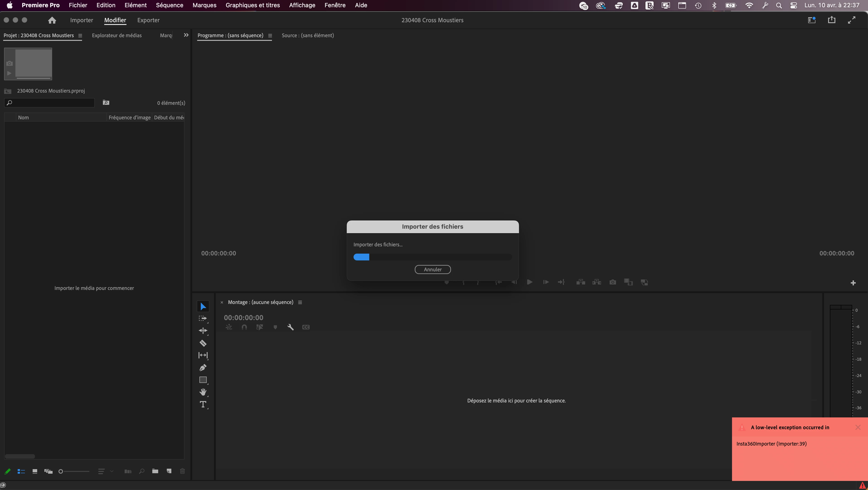Open the Exporter workspace
Viewport: 868px width, 490px height.
(x=148, y=20)
